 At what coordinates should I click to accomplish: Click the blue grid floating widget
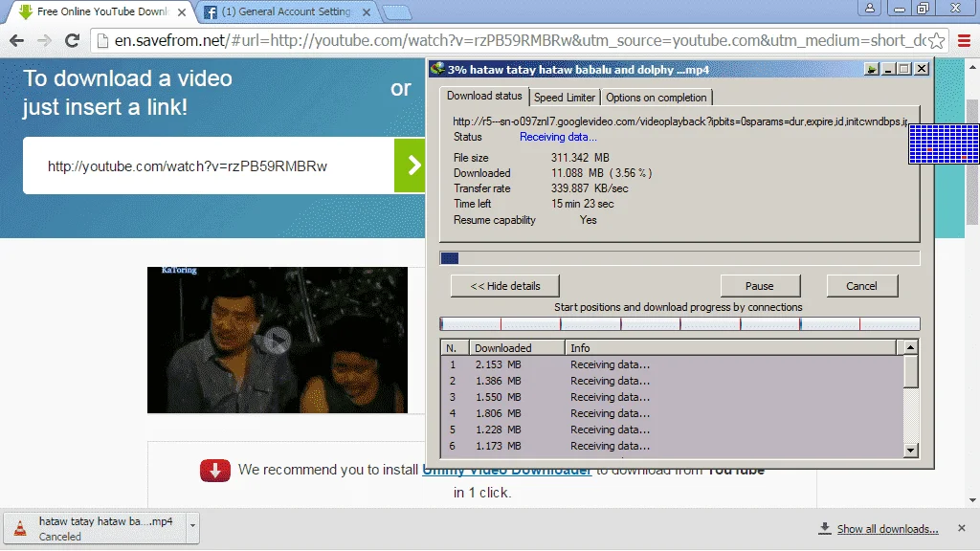coord(944,143)
